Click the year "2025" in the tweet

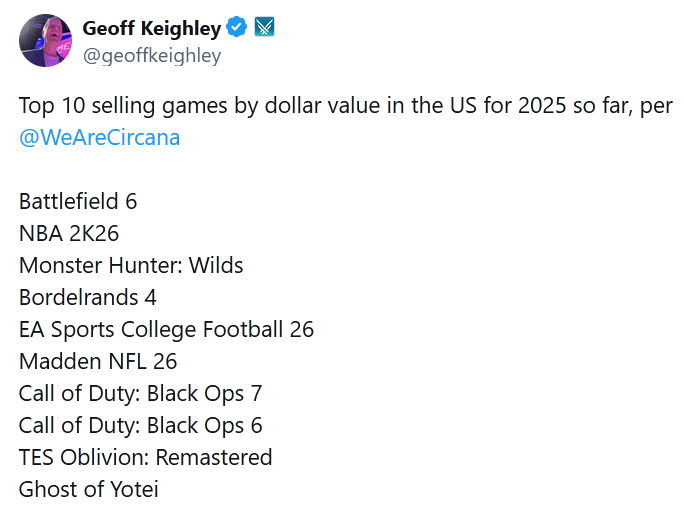[x=518, y=107]
